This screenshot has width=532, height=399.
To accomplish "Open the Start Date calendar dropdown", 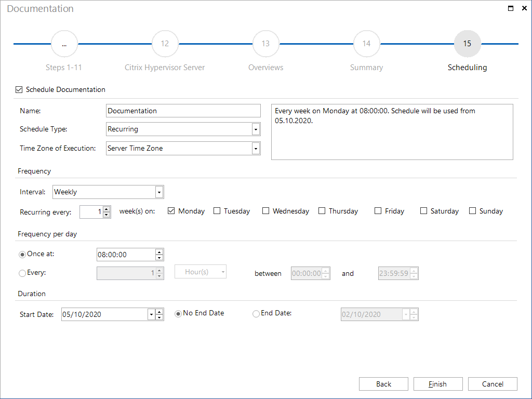I will pos(151,314).
